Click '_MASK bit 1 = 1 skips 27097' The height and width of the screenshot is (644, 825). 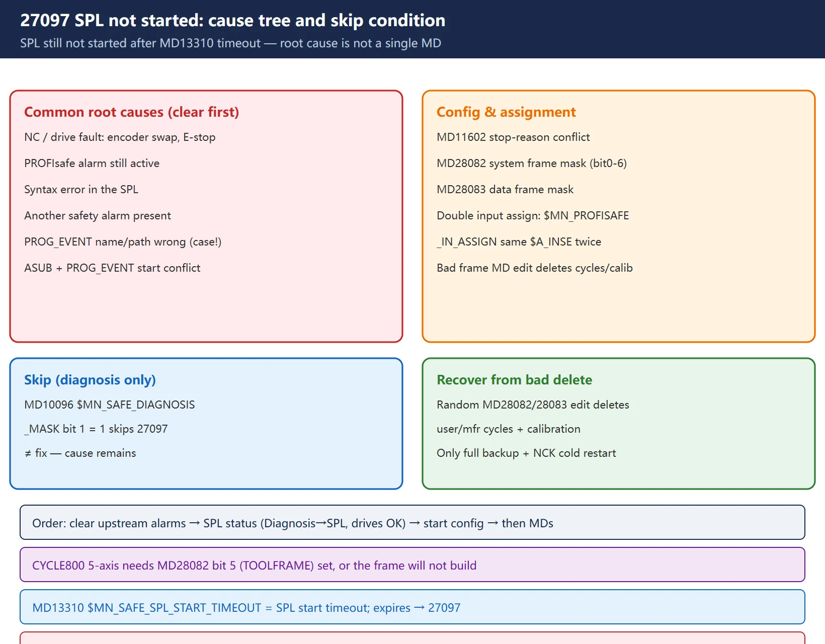[96, 429]
